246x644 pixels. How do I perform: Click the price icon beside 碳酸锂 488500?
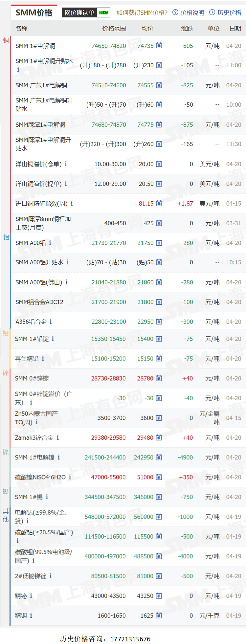159,556
